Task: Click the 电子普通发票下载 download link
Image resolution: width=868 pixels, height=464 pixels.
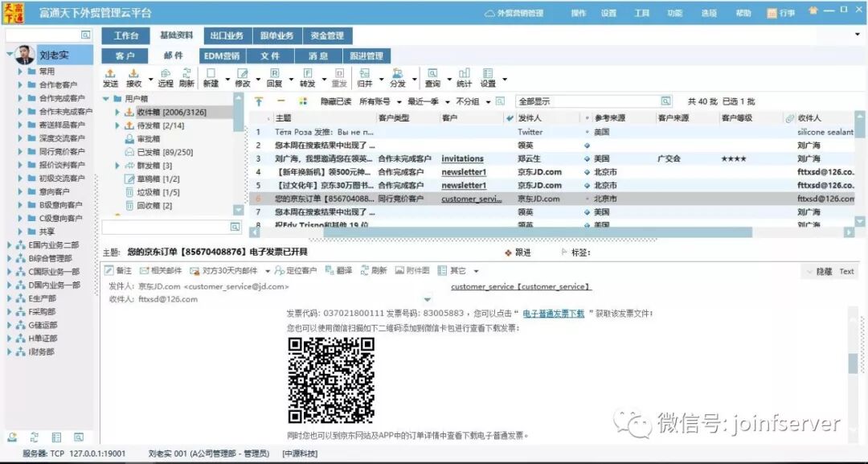Action: coord(553,314)
